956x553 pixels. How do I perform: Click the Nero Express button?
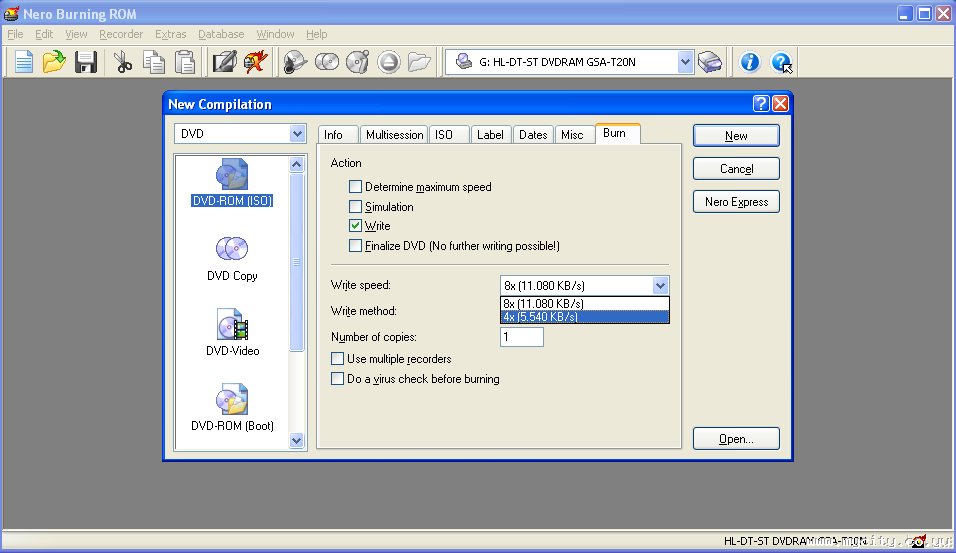click(x=736, y=201)
